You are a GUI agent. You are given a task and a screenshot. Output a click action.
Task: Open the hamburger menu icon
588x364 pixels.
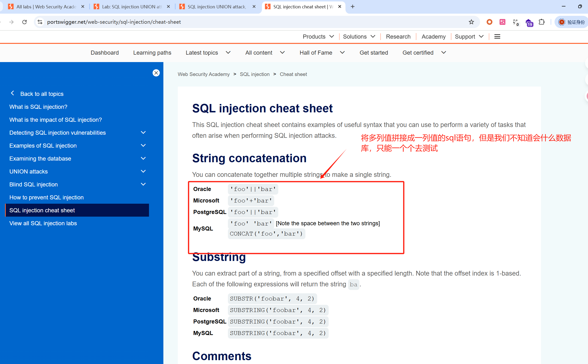click(x=497, y=37)
